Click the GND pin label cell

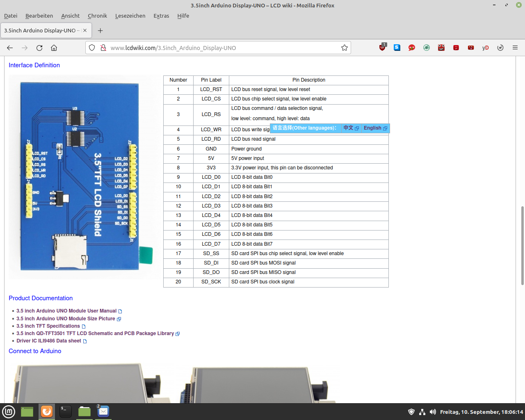pyautogui.click(x=211, y=149)
